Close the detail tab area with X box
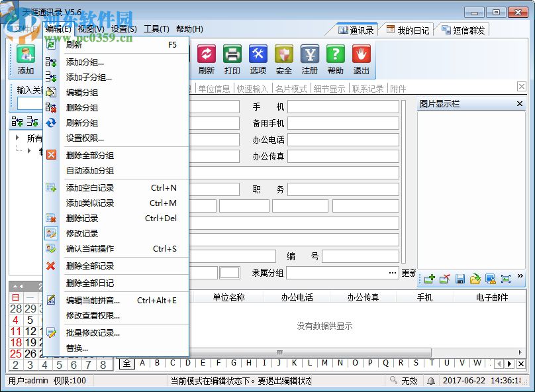The image size is (535, 392). [521, 86]
